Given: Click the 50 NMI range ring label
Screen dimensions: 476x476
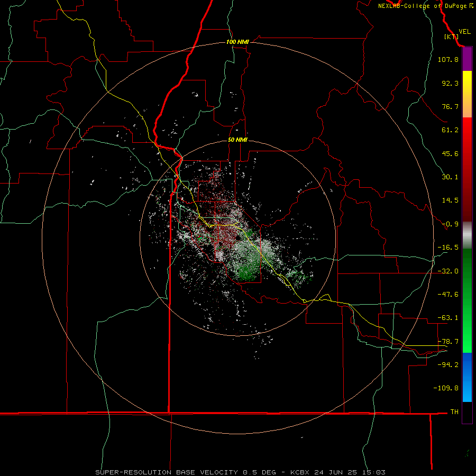Looking at the screenshot, I should pos(237,140).
